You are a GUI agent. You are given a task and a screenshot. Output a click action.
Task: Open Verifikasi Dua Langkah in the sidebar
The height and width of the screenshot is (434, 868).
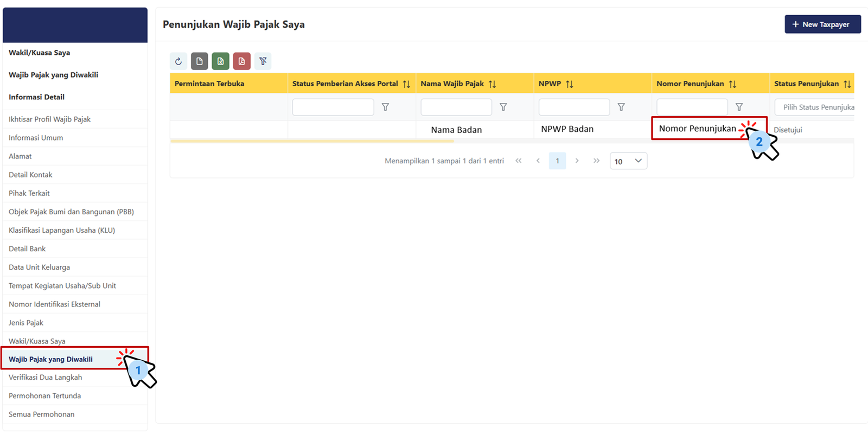tap(46, 378)
